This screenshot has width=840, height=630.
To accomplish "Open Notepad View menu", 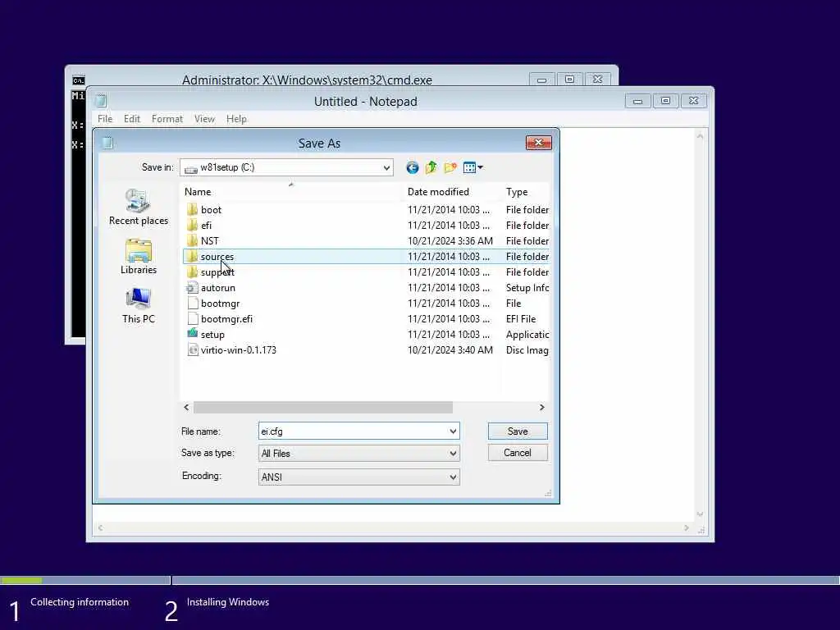I will coord(204,119).
